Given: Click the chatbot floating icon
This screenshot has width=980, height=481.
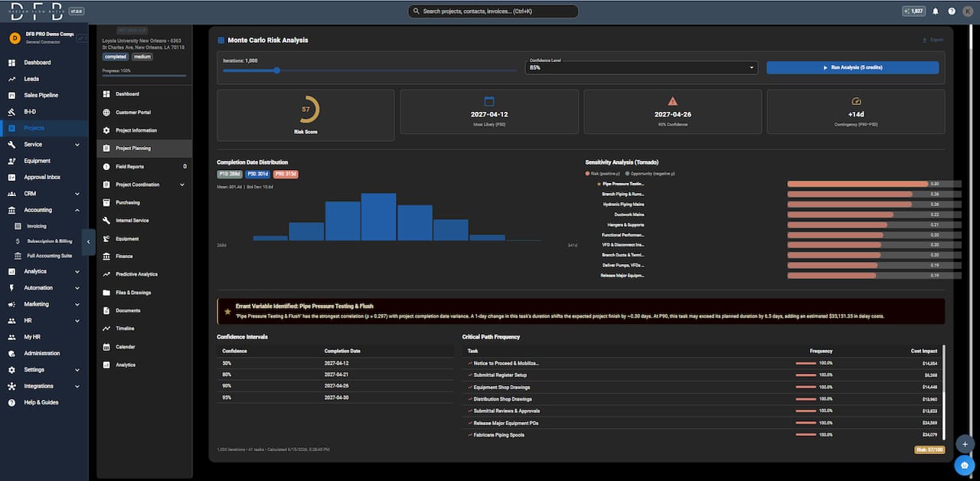Looking at the screenshot, I should 965,464.
